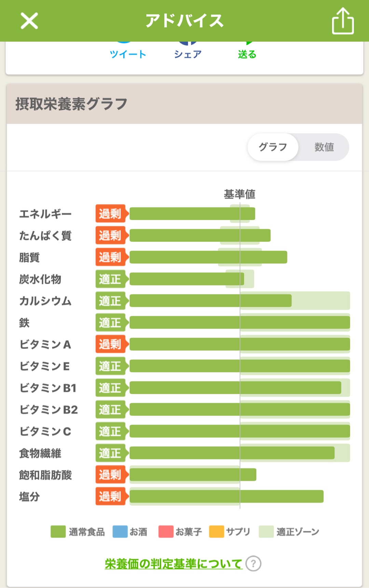The height and width of the screenshot is (588, 369).
Task: Click the ツイート share option
Action: (x=128, y=54)
